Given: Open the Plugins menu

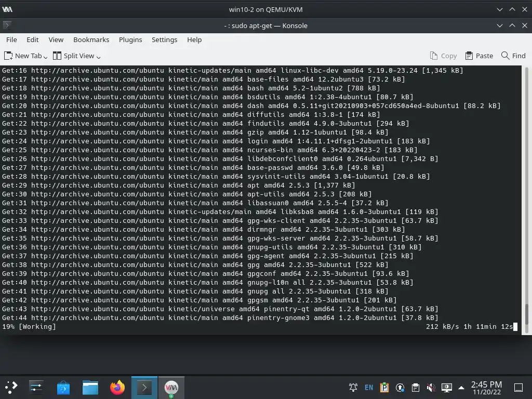Looking at the screenshot, I should [130, 39].
